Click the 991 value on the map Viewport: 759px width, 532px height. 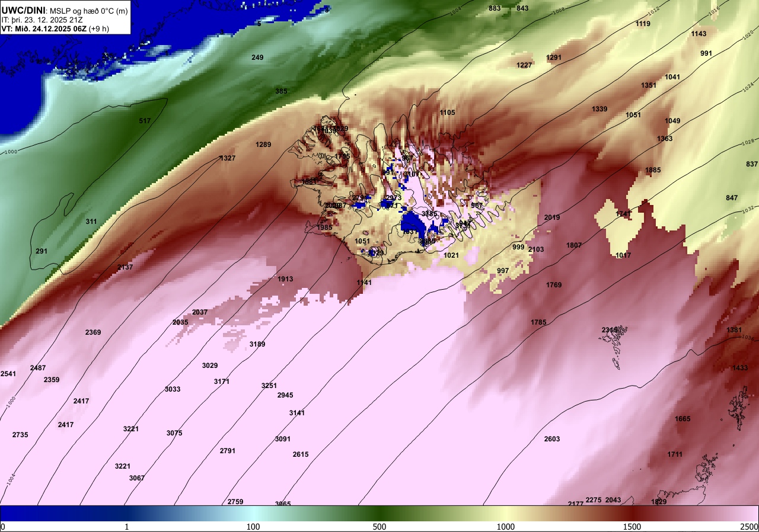click(x=706, y=53)
